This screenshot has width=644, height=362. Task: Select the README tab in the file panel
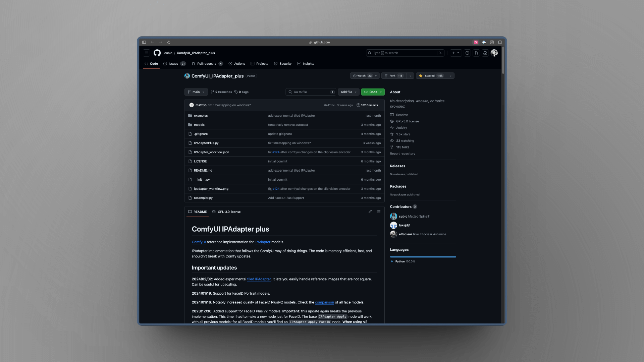click(198, 212)
